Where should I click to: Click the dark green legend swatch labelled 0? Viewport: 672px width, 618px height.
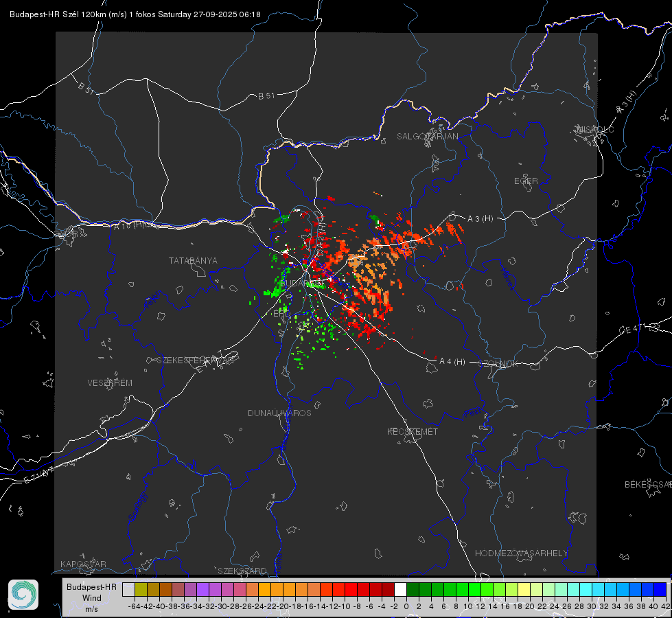(x=413, y=589)
